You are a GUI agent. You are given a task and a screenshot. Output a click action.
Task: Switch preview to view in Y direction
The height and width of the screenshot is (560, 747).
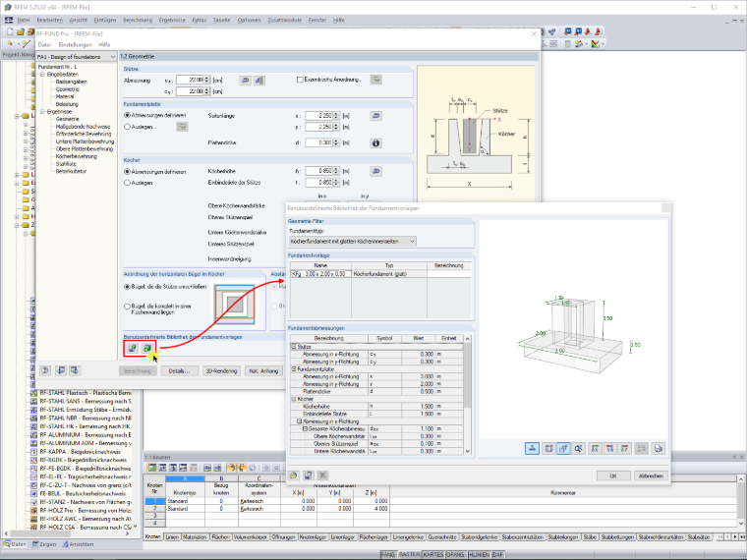609,448
